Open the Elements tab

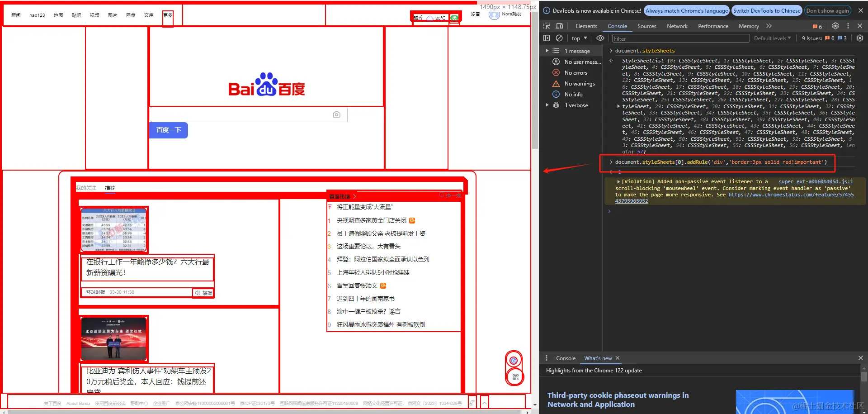click(586, 26)
